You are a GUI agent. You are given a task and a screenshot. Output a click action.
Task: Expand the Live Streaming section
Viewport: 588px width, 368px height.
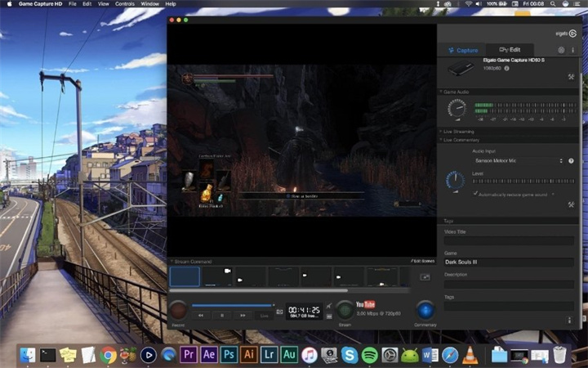(x=441, y=132)
